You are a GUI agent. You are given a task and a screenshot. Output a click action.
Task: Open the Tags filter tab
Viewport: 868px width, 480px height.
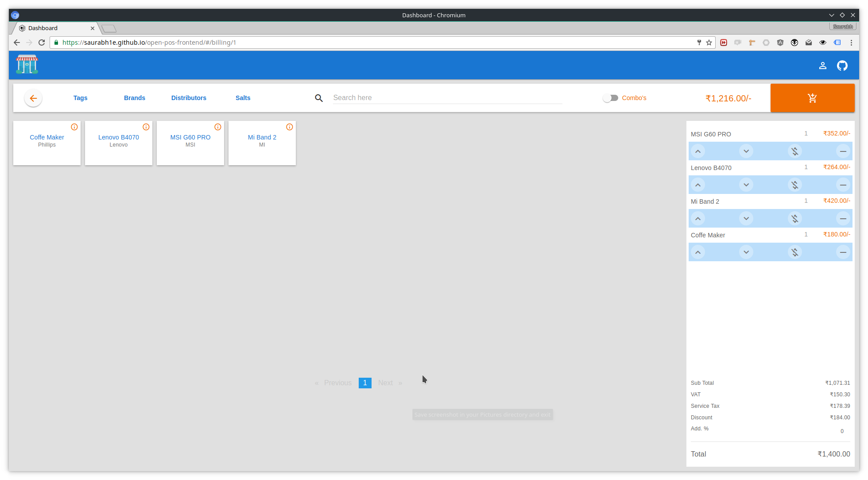point(80,98)
